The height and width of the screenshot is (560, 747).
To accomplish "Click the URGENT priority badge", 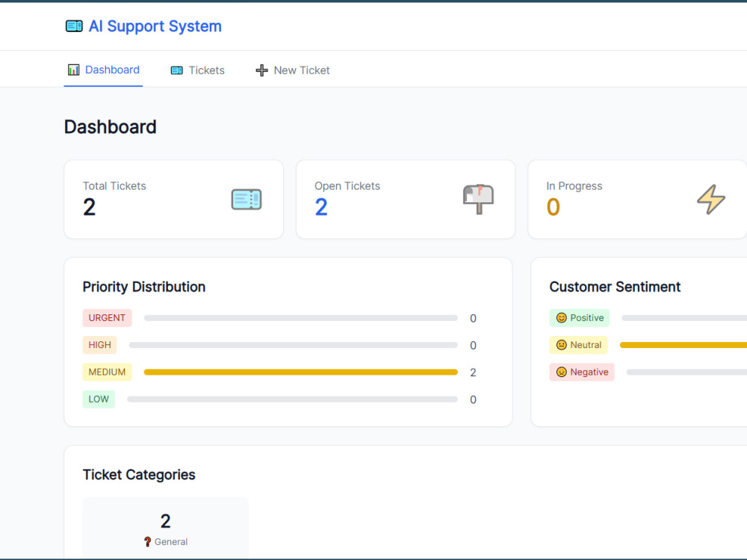I will [x=107, y=318].
